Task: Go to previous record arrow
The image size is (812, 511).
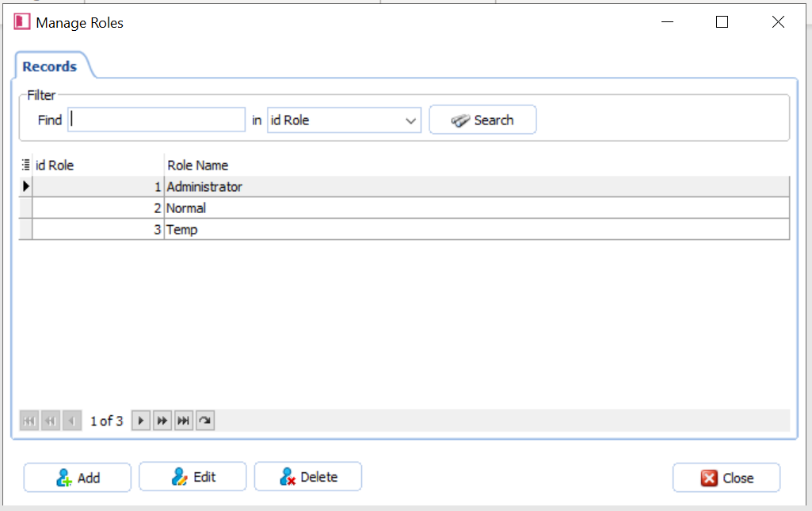Action: coord(72,421)
